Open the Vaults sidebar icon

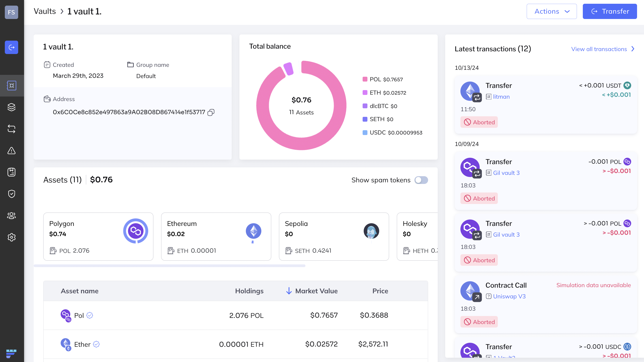coord(11,86)
